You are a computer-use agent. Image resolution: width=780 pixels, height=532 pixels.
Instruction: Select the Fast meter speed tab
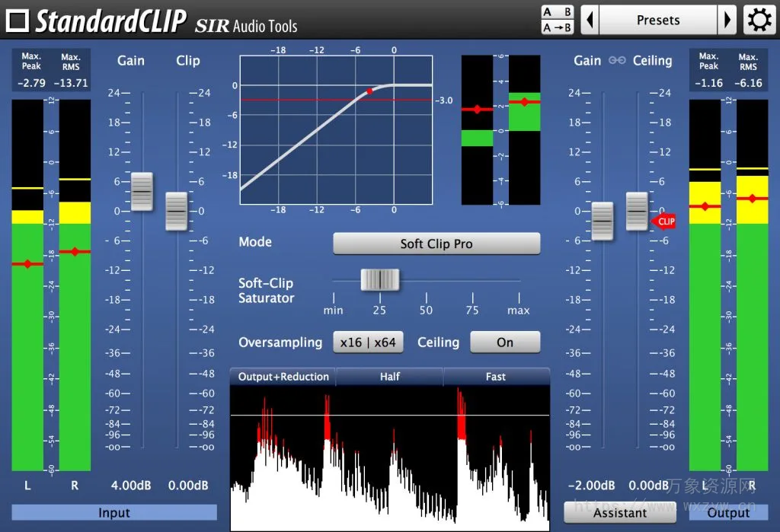pos(496,376)
